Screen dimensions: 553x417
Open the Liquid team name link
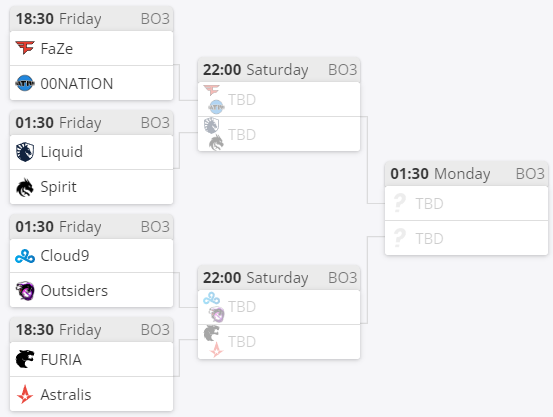pos(62,152)
